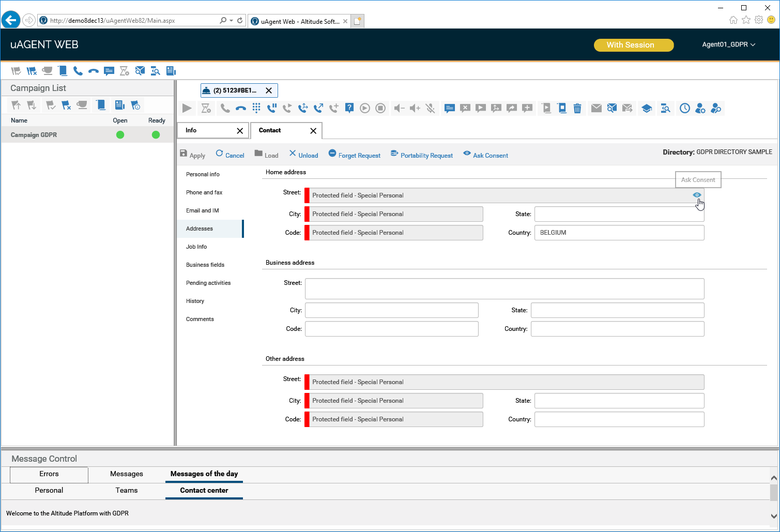Click the browser home icon

[733, 20]
